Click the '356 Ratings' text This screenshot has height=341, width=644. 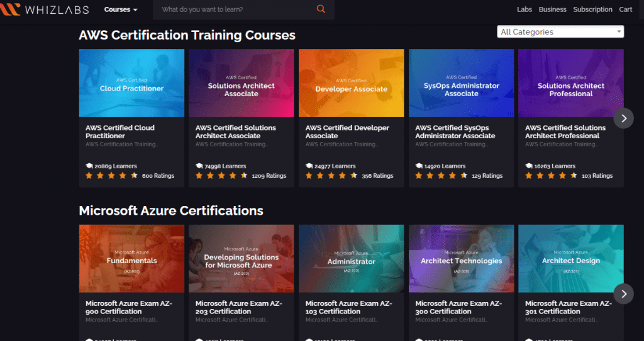[377, 176]
